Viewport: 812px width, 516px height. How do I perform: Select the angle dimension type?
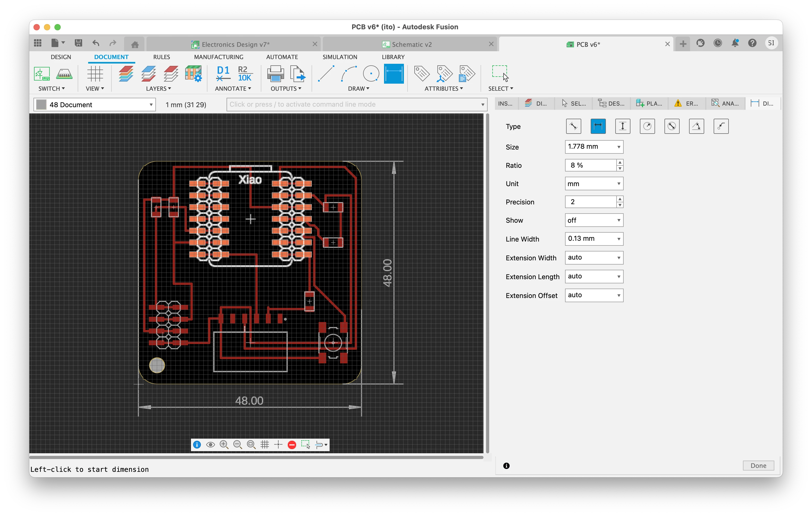pos(696,127)
